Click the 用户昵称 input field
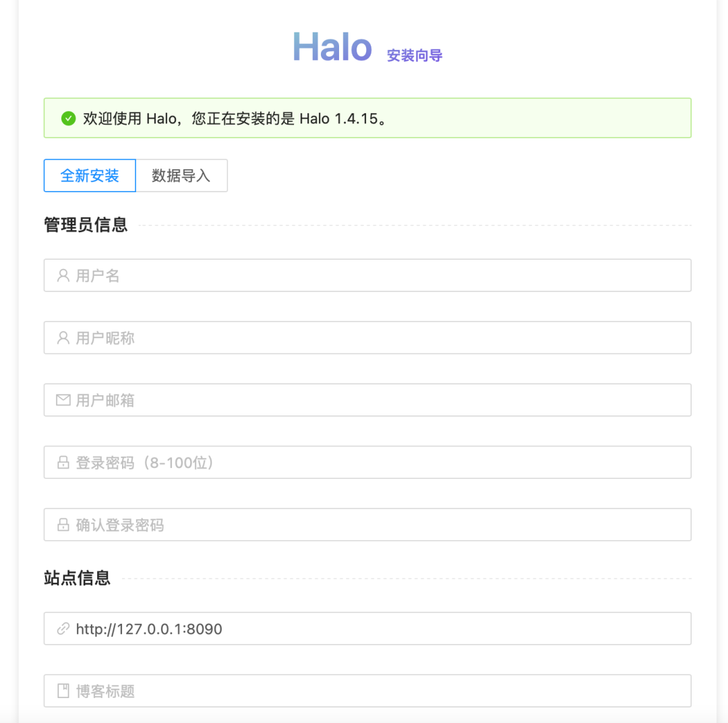728x723 pixels. (x=368, y=337)
